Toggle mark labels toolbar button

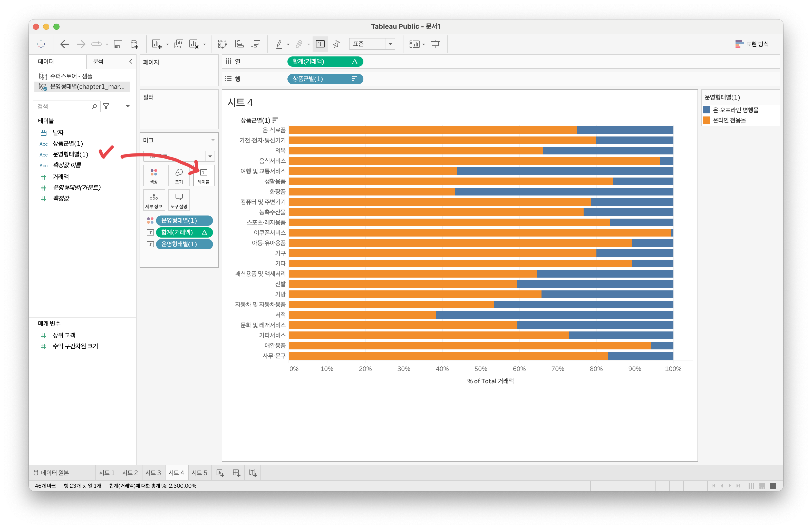click(x=320, y=44)
